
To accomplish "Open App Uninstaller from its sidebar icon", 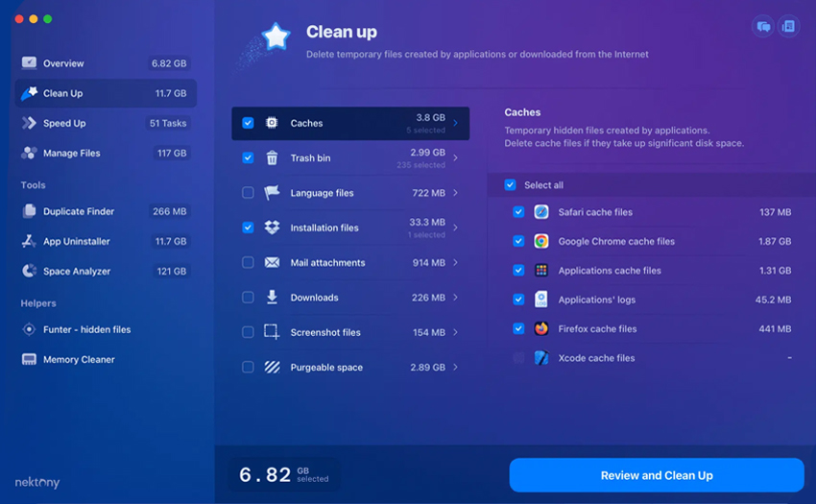I will [29, 242].
